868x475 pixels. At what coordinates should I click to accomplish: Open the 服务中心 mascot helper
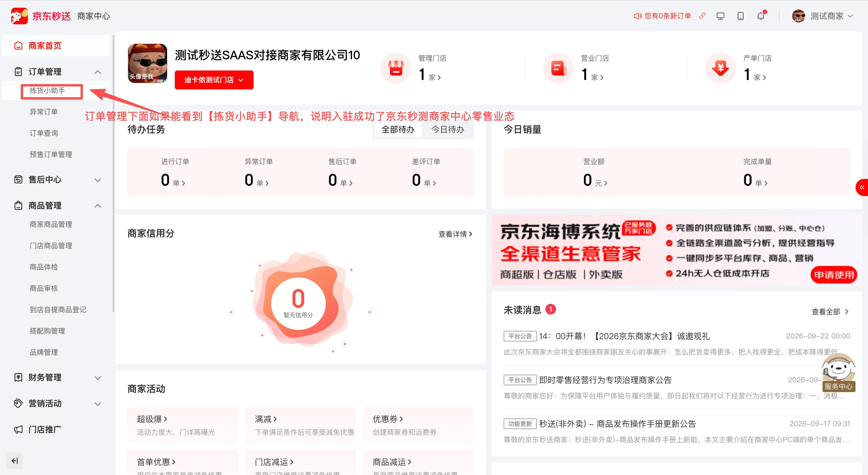coord(838,373)
